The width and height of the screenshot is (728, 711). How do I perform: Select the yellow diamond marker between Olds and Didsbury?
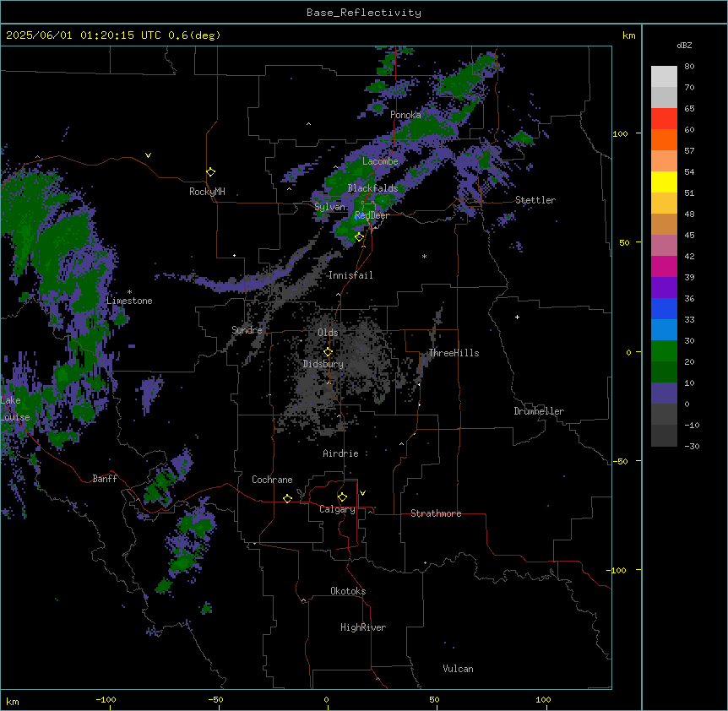click(328, 352)
